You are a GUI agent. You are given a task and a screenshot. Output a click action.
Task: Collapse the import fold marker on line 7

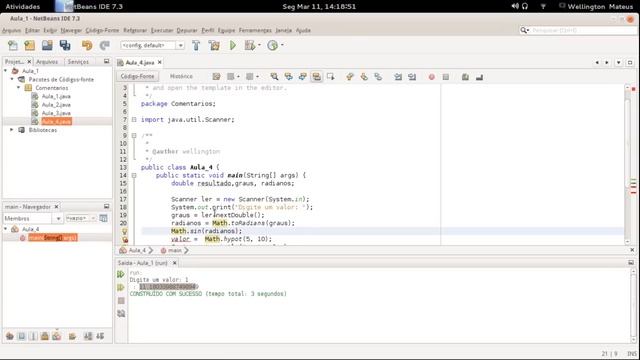point(134,120)
